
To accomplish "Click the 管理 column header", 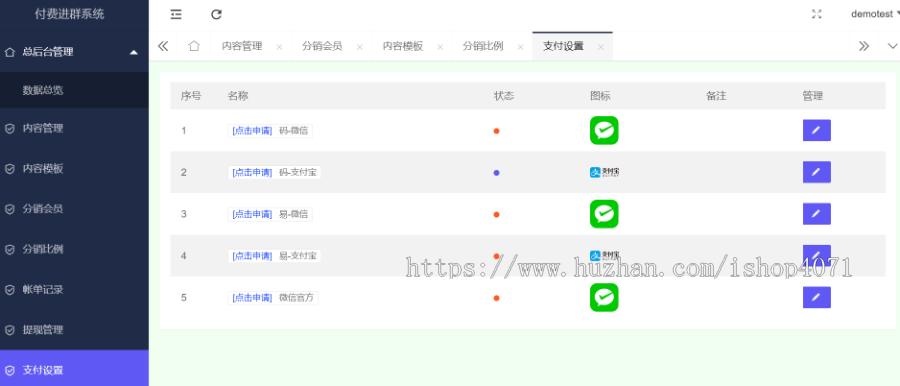I will [x=813, y=96].
